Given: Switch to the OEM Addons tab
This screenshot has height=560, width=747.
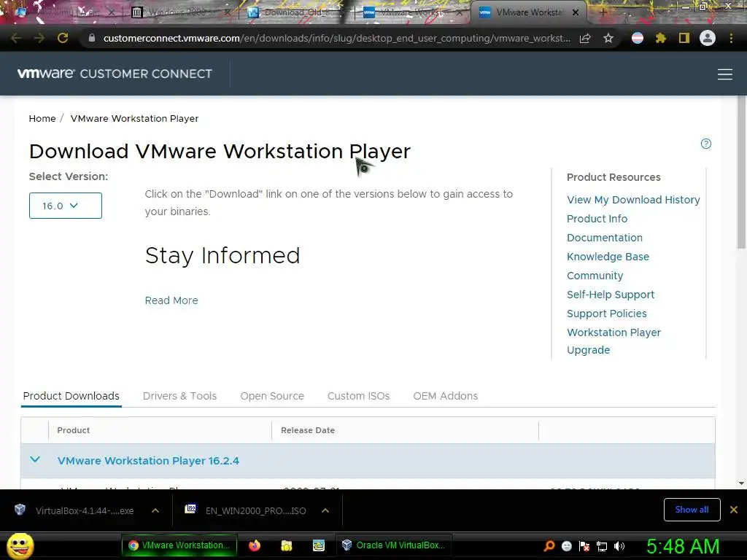Looking at the screenshot, I should click(x=446, y=396).
